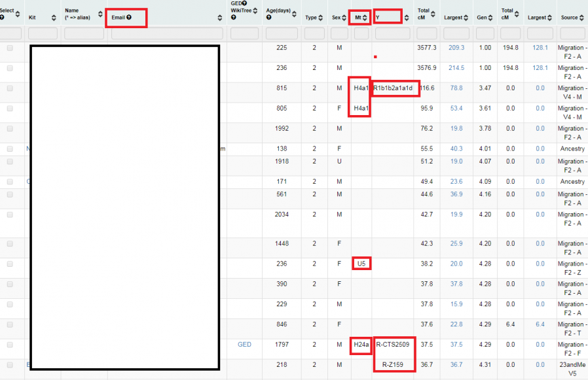Sort the table by Kit column

coord(54,18)
